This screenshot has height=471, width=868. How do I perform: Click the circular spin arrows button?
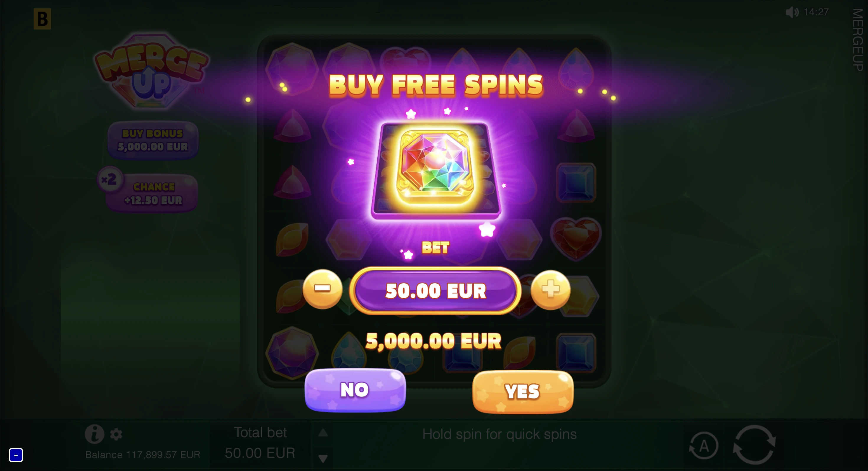click(754, 445)
